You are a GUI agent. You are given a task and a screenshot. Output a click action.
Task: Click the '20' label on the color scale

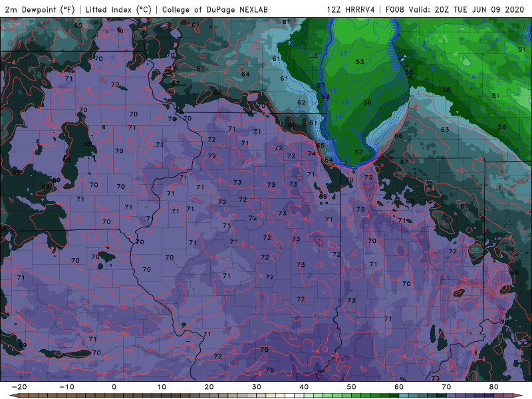click(209, 387)
